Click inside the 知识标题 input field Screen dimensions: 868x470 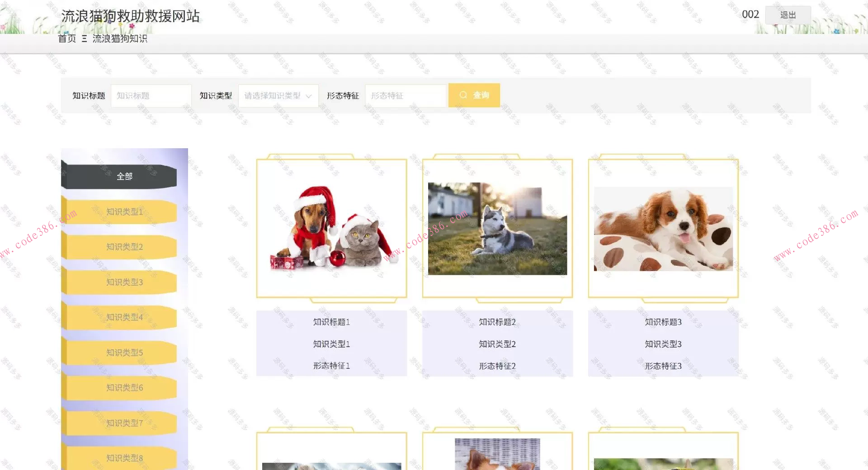tap(151, 95)
